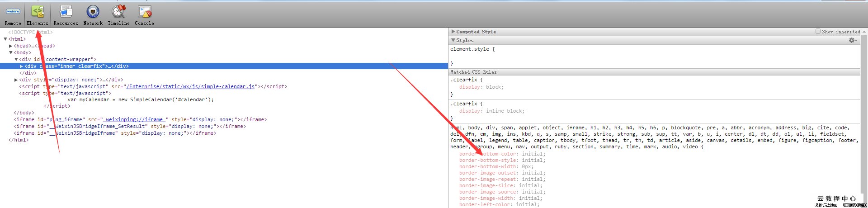Image resolution: width=868 pixels, height=208 pixels.
Task: Select the inline text/javascript script element
Action: pos(65,93)
